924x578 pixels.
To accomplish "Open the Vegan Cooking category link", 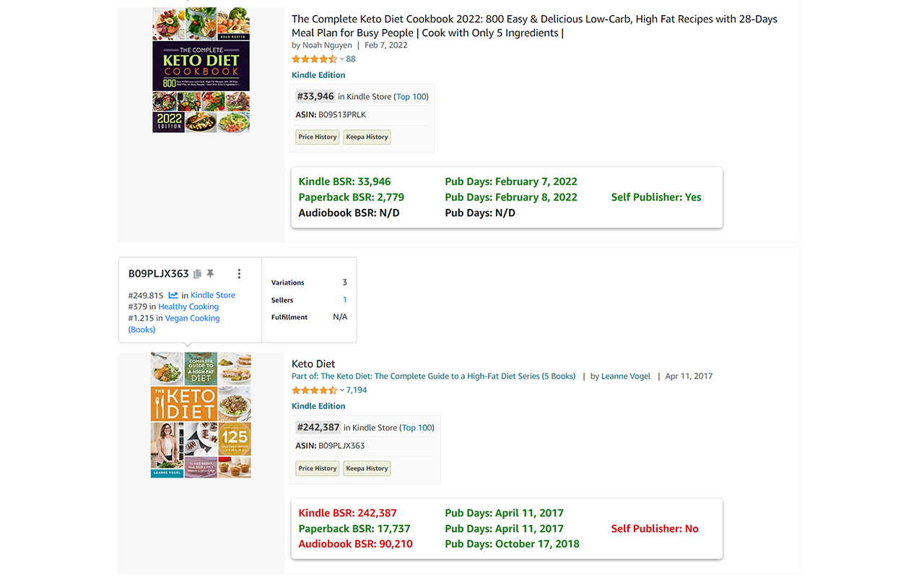I will [x=192, y=318].
